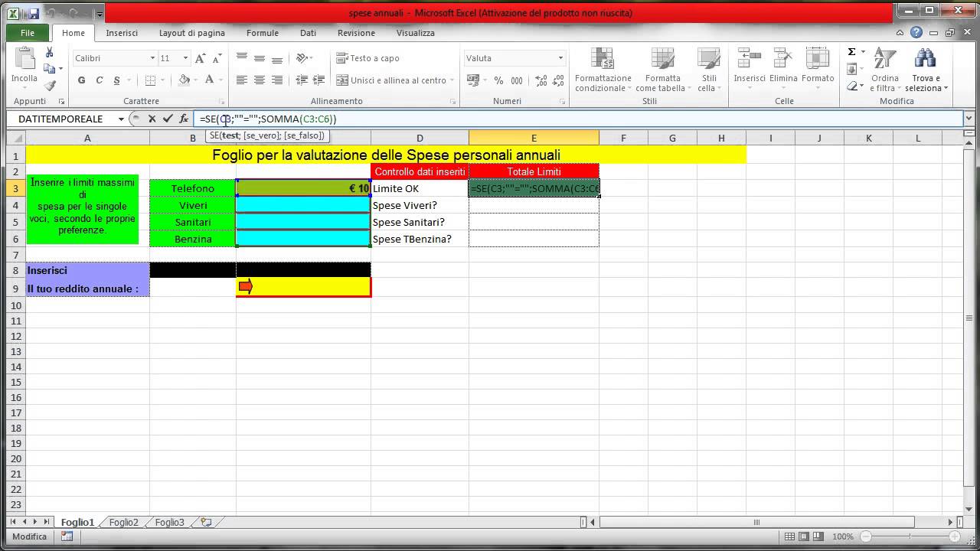Apply percent style with % icon
Viewport: 980px width, 551px height.
click(x=499, y=80)
